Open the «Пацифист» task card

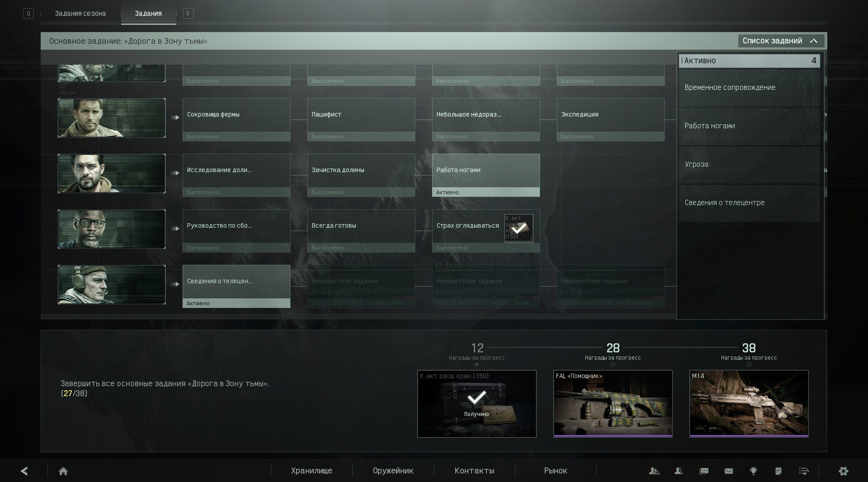click(x=361, y=120)
